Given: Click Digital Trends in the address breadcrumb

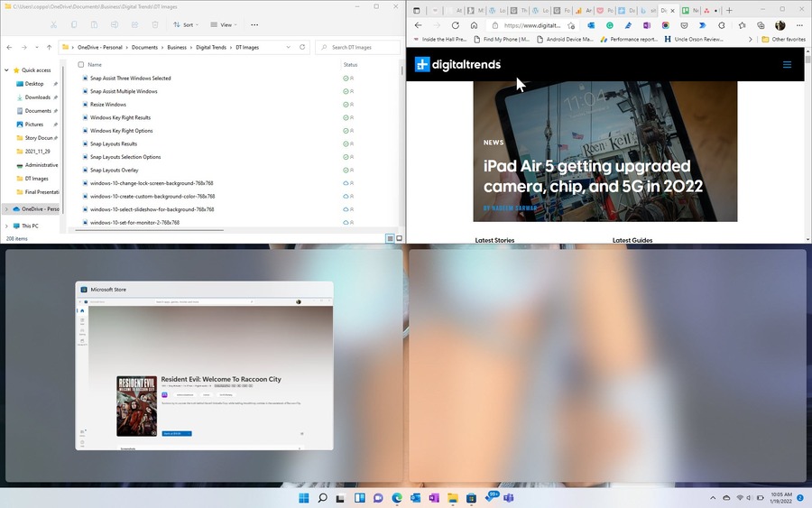Looking at the screenshot, I should [x=211, y=47].
